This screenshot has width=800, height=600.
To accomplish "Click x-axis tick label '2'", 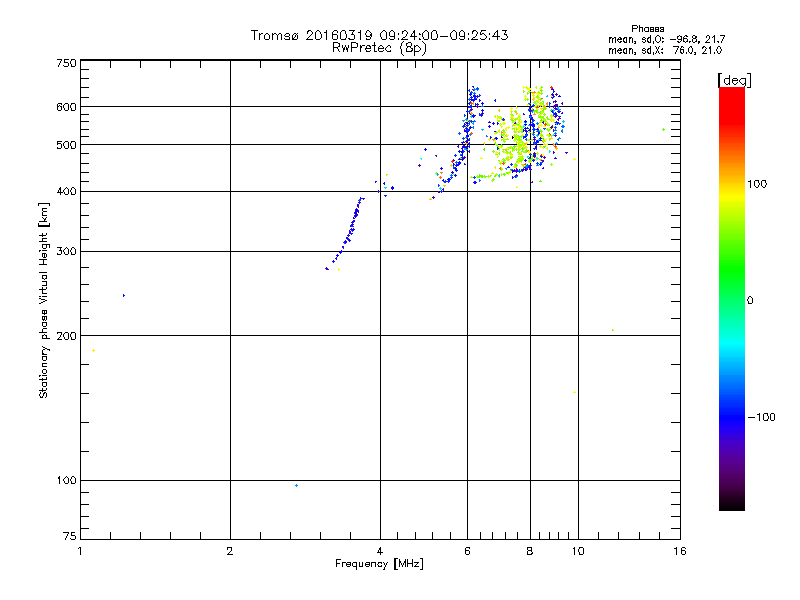I will [x=230, y=551].
